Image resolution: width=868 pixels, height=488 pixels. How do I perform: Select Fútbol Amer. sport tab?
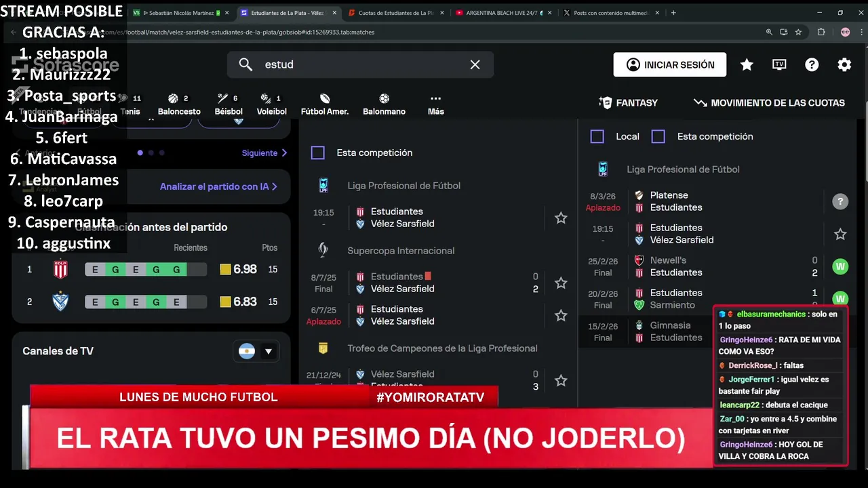[325, 104]
